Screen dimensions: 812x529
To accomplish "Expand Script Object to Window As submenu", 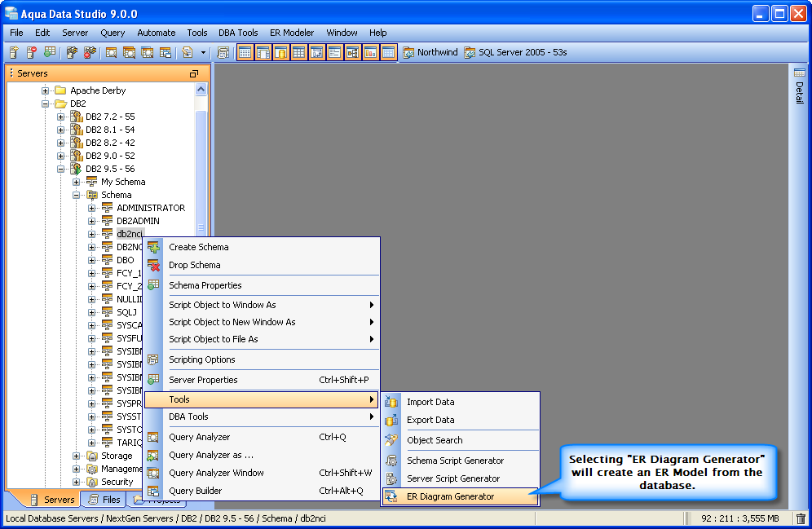I will 262,305.
